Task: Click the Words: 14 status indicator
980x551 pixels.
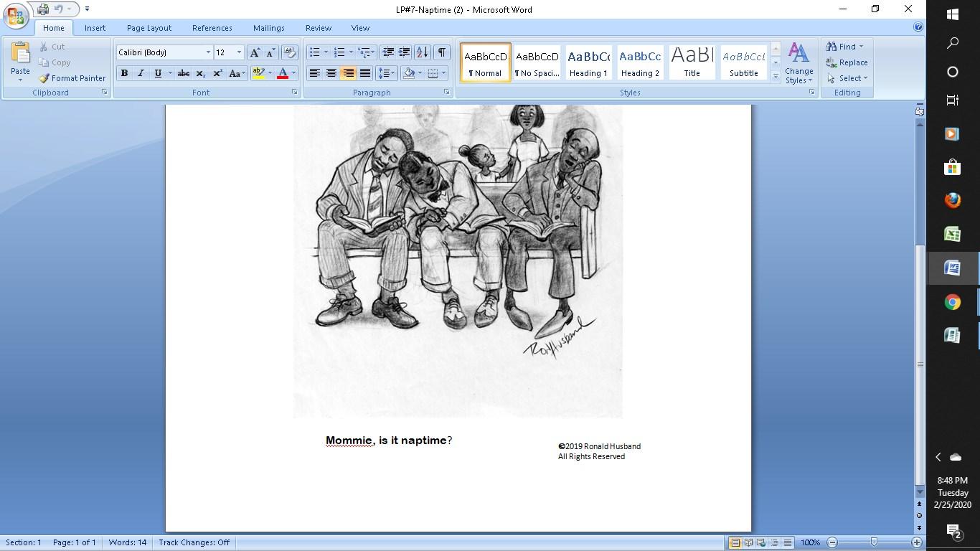Action: (x=127, y=542)
